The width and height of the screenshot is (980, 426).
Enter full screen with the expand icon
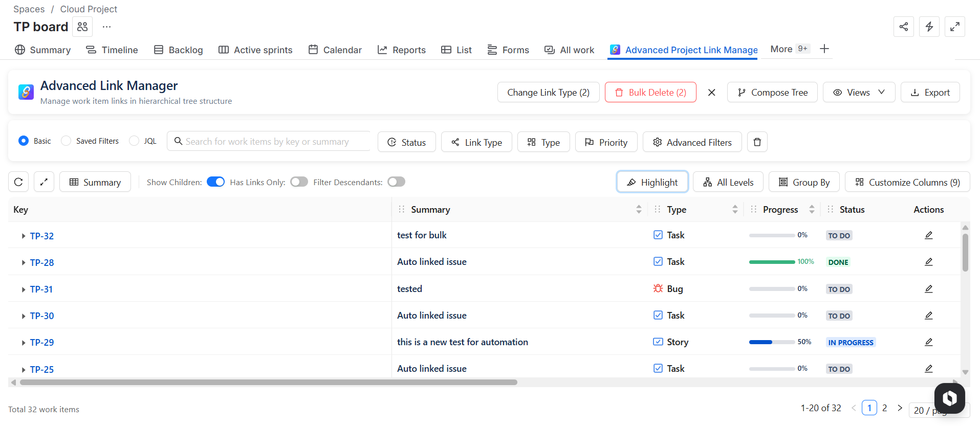[954, 27]
